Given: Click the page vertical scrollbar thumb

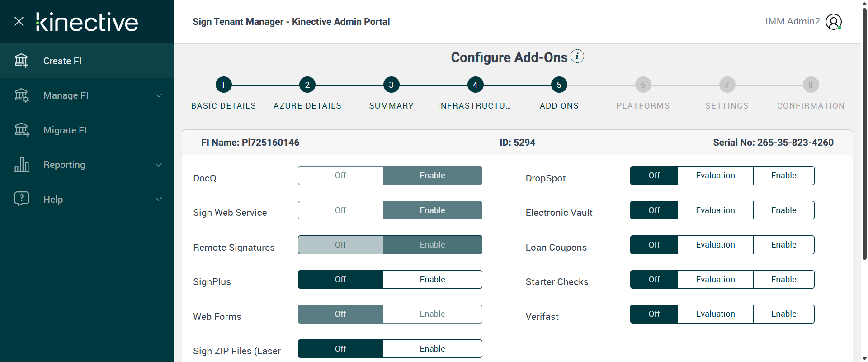Looking at the screenshot, I should pos(864,133).
